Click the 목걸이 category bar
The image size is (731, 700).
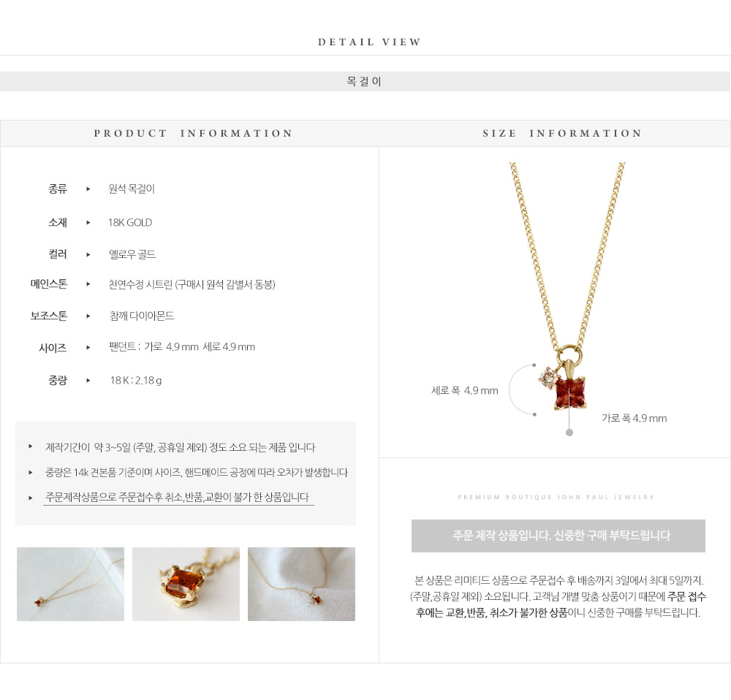click(365, 82)
